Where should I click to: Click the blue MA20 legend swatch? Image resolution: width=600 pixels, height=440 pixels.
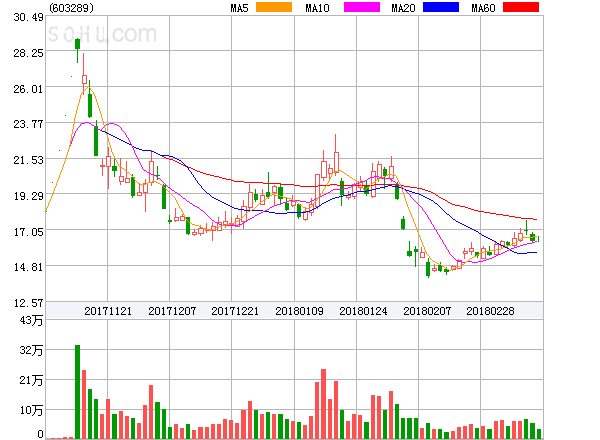(x=441, y=7)
